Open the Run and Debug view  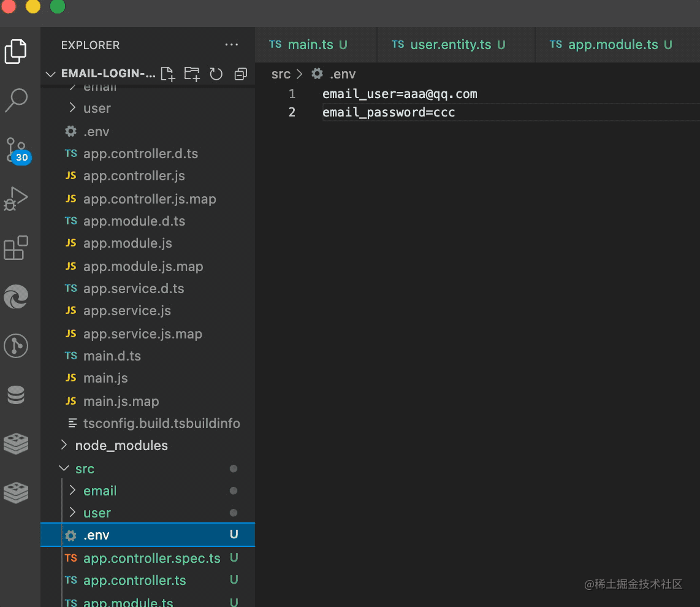16,199
